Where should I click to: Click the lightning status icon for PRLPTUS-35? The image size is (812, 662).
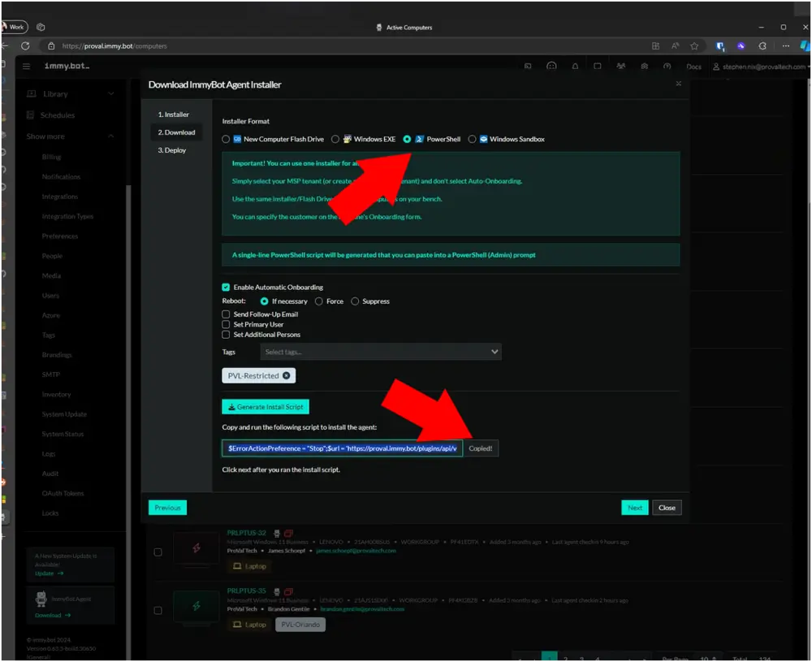point(197,607)
